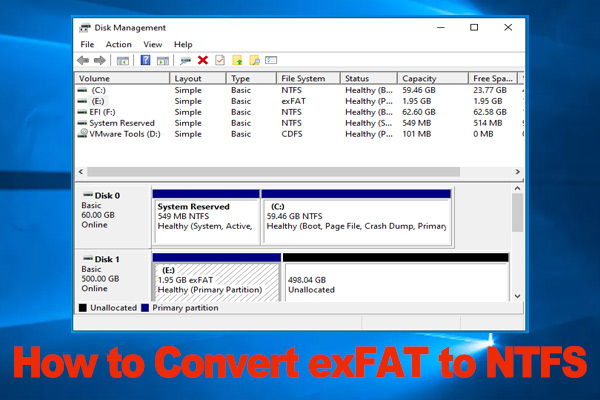Screen dimensions: 600x400
Task: Click the Connect/Rescan disk toolbar icon
Action: click(x=185, y=60)
